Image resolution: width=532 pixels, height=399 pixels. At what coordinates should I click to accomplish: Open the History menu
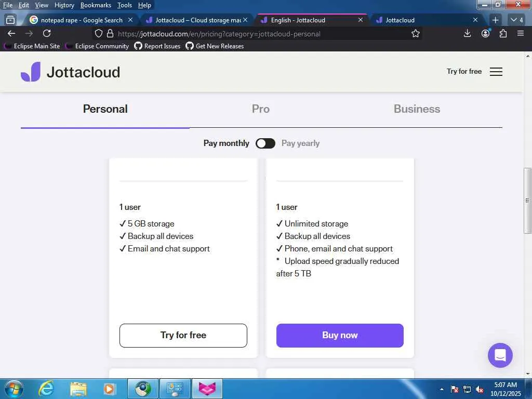coord(64,5)
